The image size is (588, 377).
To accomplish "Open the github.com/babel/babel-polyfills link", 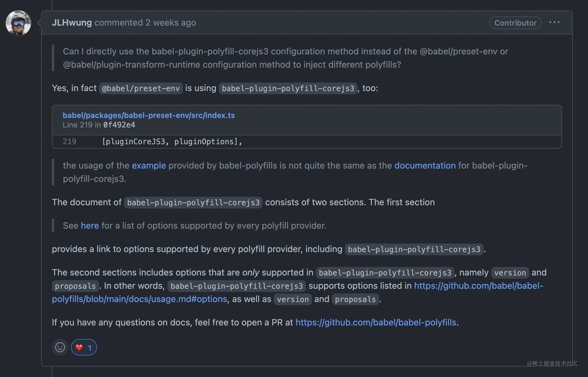I will coord(376,322).
